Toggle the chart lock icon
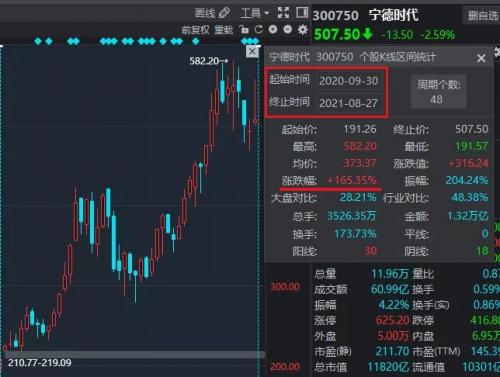Viewport: 500px width, 377px height. pos(244,30)
